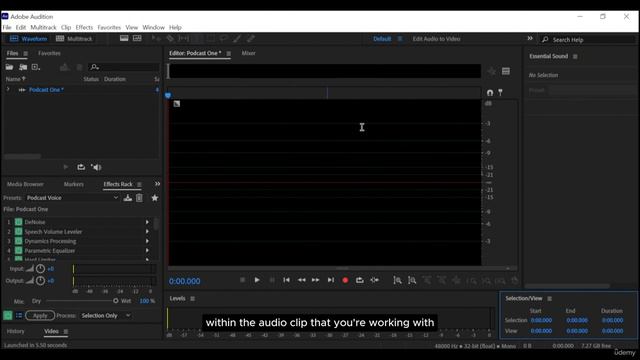The image size is (640, 360).
Task: Open Essential Sound panel menu
Action: [575, 56]
